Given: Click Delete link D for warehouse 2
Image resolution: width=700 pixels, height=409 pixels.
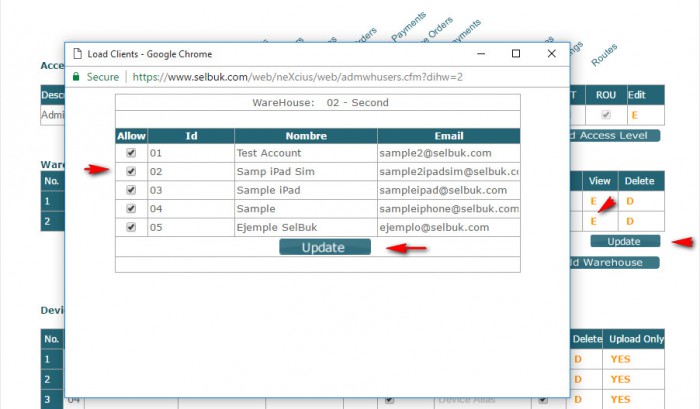Looking at the screenshot, I should [630, 221].
